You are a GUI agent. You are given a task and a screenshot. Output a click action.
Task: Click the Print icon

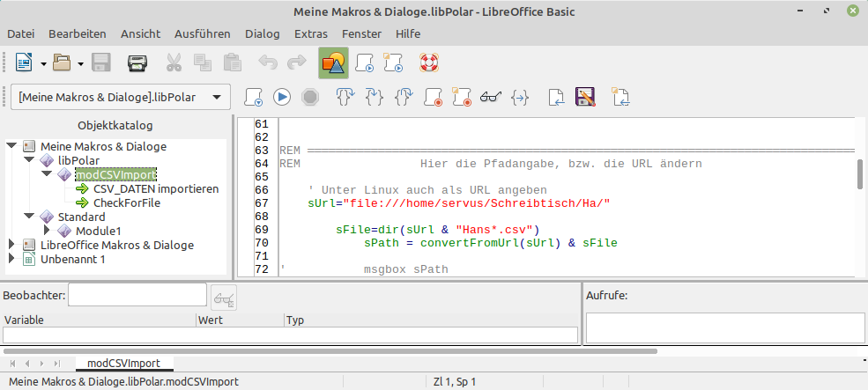pyautogui.click(x=137, y=63)
